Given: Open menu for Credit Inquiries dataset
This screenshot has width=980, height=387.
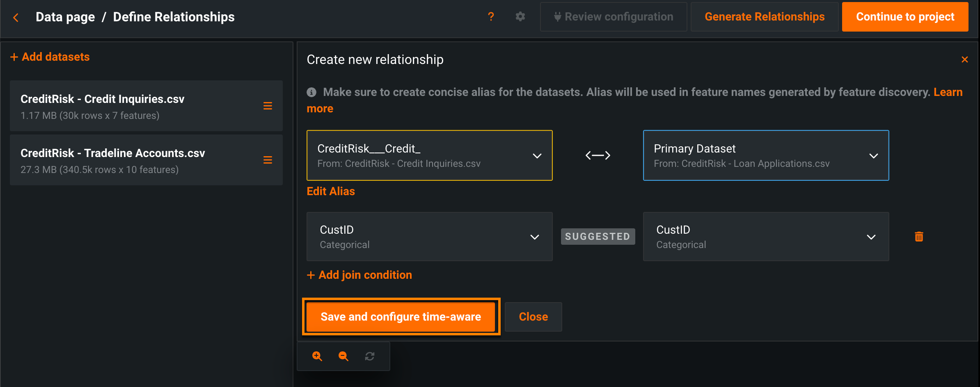Looking at the screenshot, I should pos(268,106).
